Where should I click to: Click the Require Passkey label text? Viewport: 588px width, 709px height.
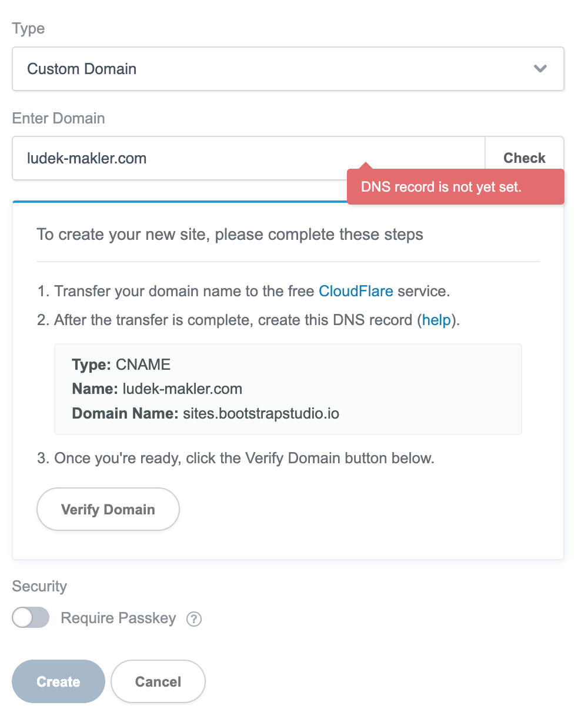click(118, 618)
